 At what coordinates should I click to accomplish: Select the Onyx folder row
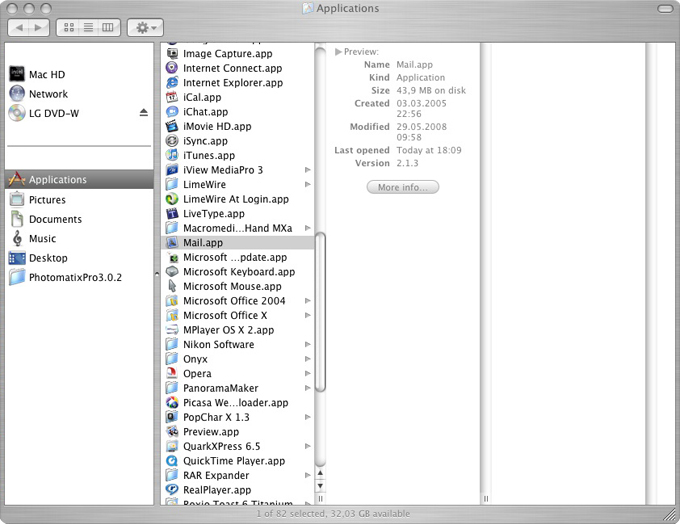(x=238, y=359)
